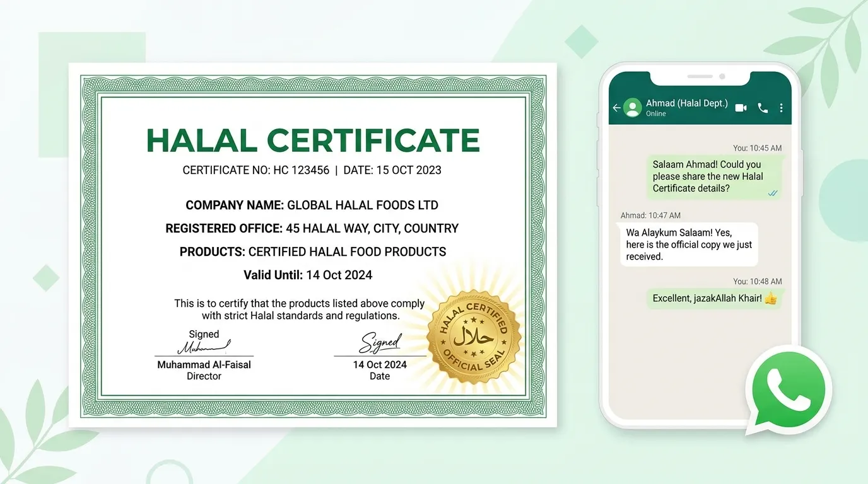Go back using the chat header arrow
Image resolution: width=868 pixels, height=484 pixels.
tap(616, 108)
